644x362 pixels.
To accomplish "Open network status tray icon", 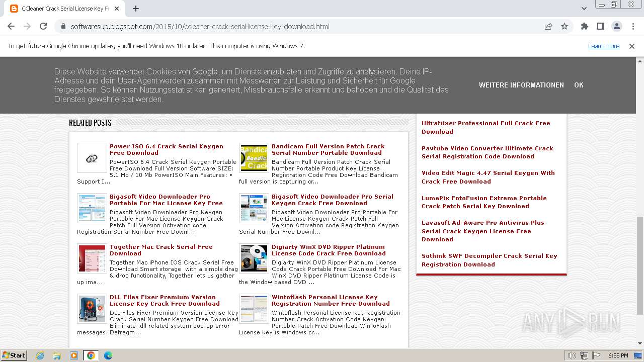I will tap(584, 355).
